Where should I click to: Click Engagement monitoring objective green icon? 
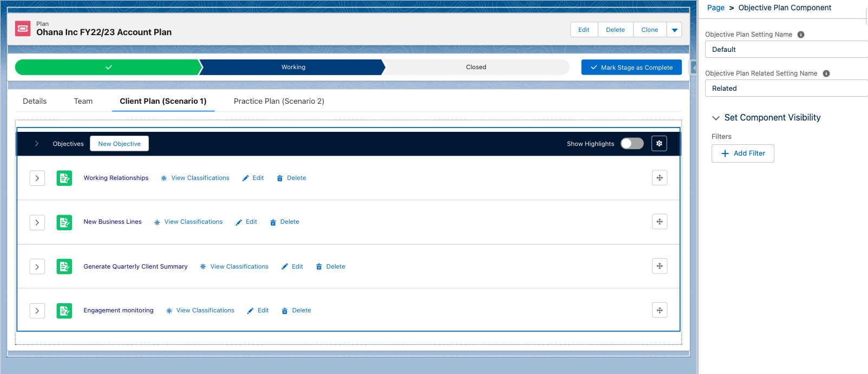tap(64, 311)
